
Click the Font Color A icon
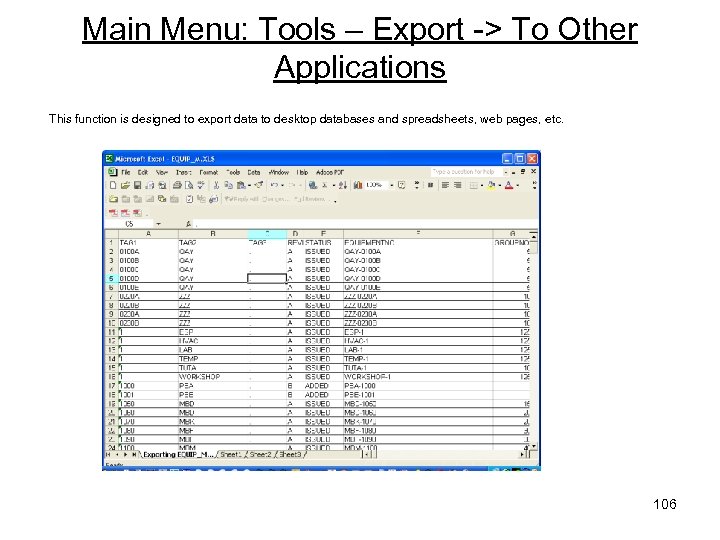coord(509,185)
